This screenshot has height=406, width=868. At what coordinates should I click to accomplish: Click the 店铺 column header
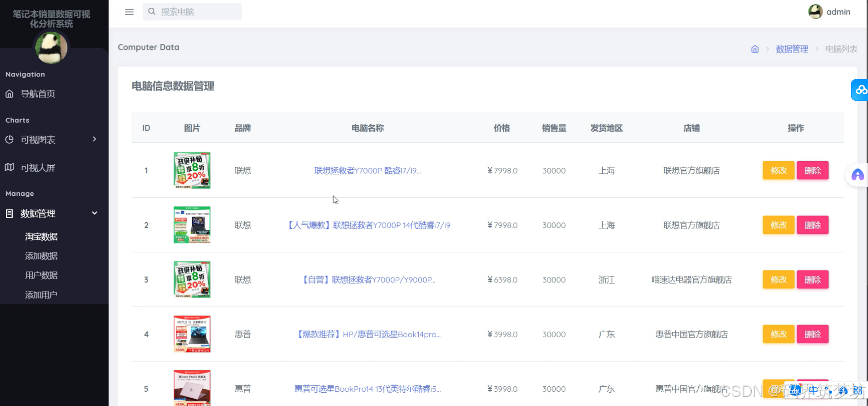(x=691, y=128)
